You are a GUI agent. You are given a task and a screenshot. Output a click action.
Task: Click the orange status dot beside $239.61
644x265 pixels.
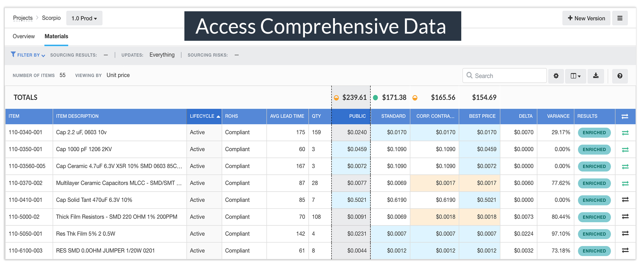click(x=336, y=98)
